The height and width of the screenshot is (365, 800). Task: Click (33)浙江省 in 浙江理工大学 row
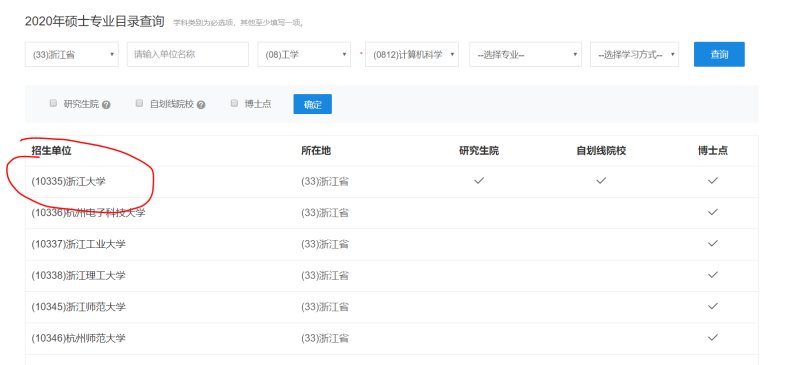tap(325, 276)
